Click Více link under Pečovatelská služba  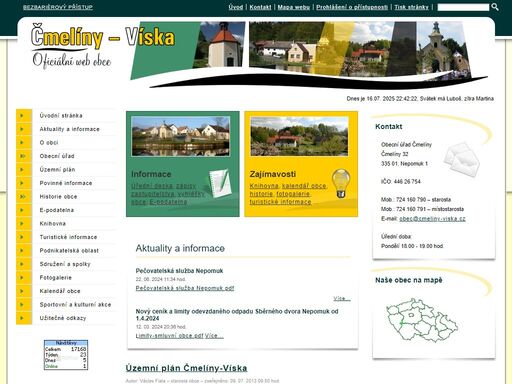342,298
